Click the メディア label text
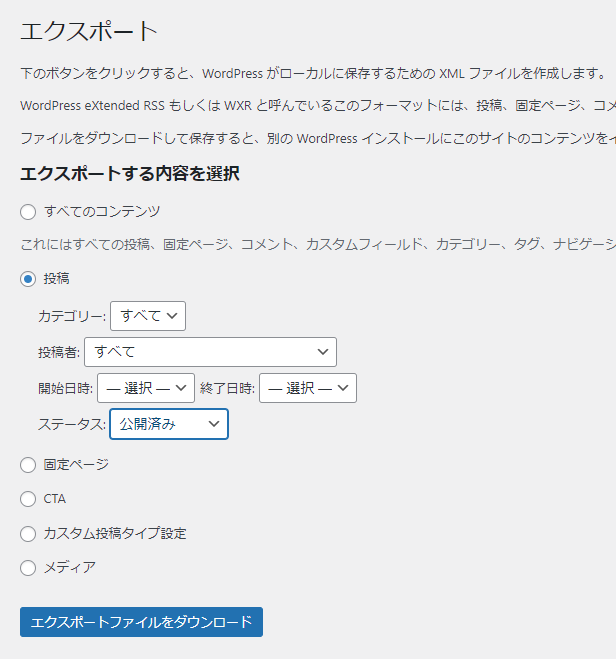616x659 pixels. coord(70,567)
